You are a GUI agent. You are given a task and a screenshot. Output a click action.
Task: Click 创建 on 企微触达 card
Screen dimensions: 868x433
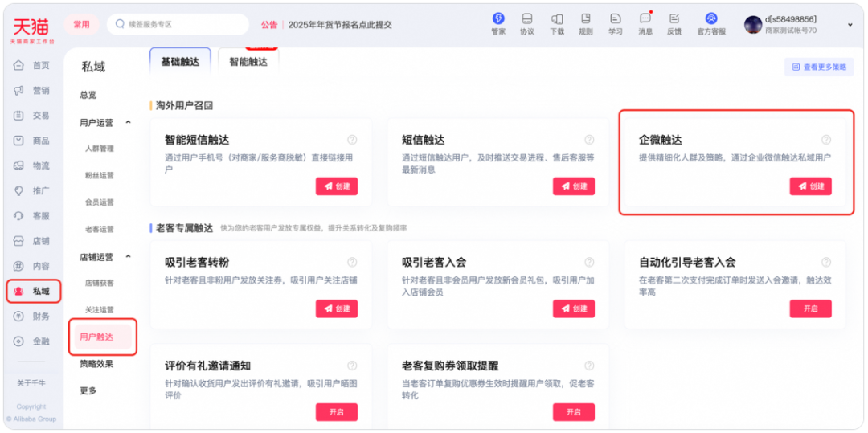point(810,186)
